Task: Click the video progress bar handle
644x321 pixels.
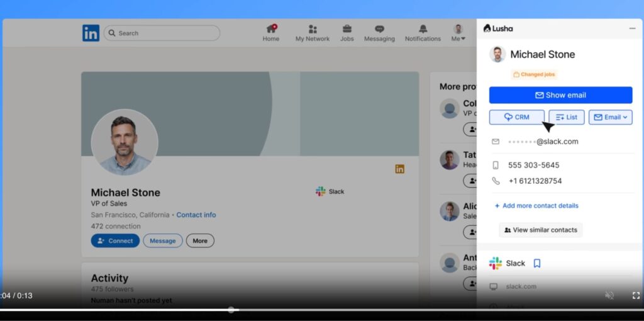Action: [231, 310]
